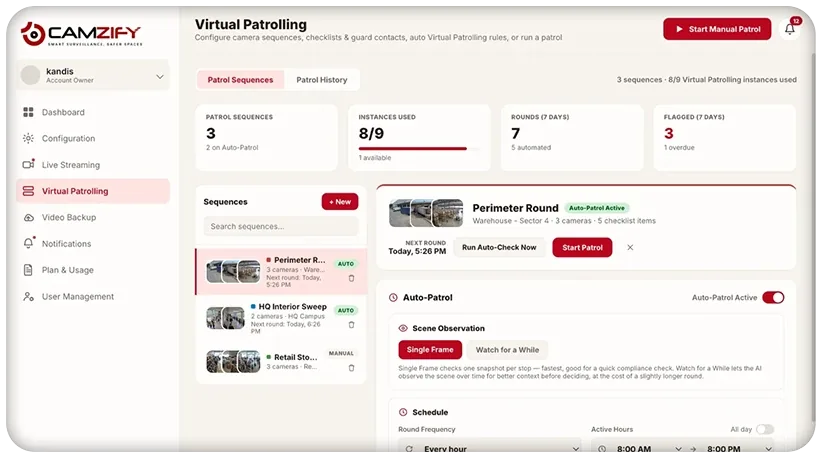
Task: Close the Perimeter Round detail with X
Action: [x=630, y=247]
